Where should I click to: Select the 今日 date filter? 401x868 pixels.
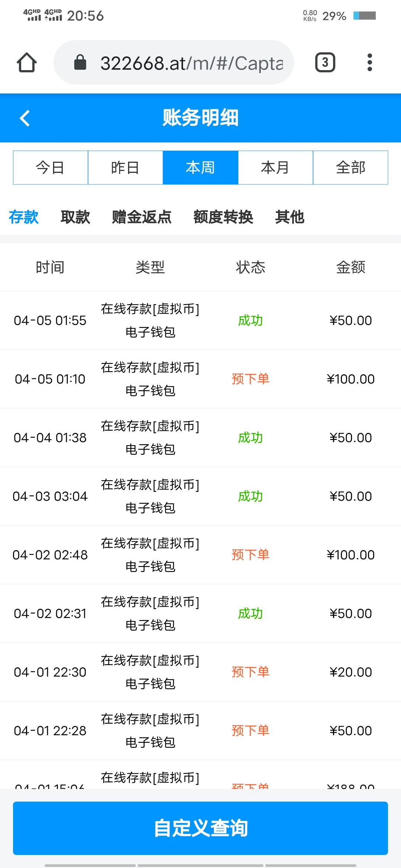(x=50, y=168)
